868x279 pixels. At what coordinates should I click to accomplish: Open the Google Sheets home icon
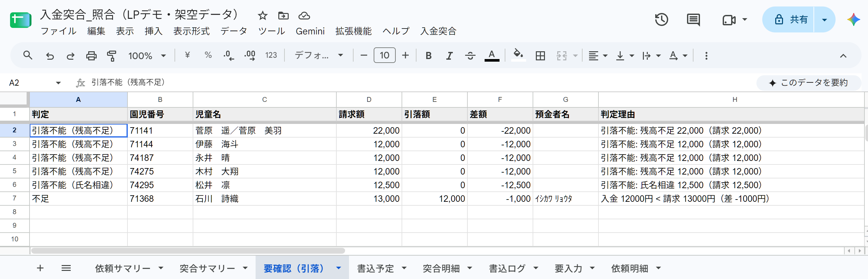[x=20, y=20]
